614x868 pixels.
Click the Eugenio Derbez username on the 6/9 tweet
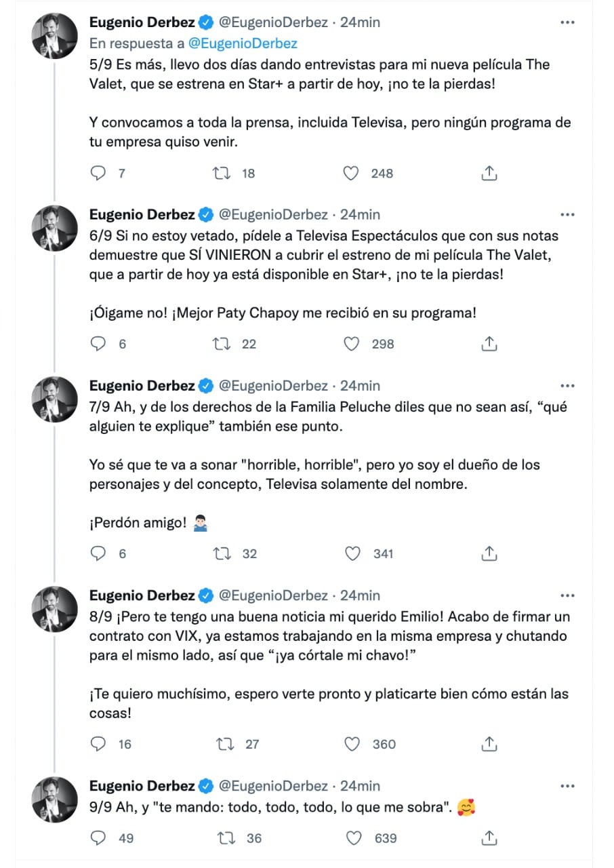[x=141, y=214]
